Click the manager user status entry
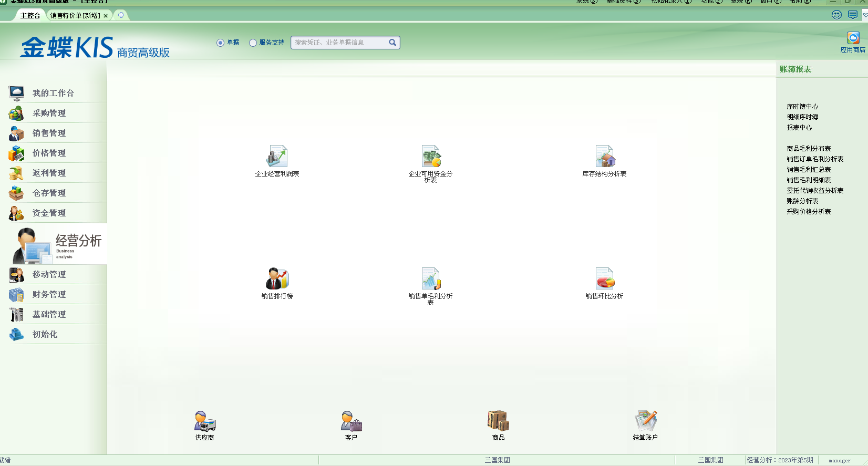 (x=840, y=461)
